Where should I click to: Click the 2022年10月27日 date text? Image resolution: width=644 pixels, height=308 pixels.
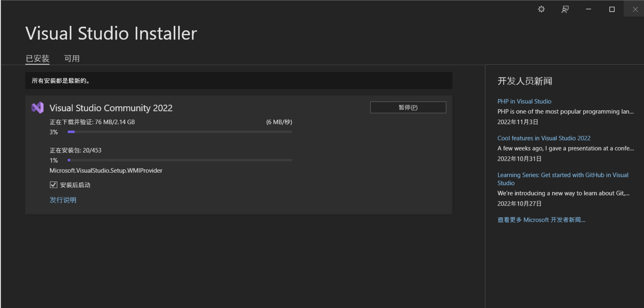[x=519, y=204]
